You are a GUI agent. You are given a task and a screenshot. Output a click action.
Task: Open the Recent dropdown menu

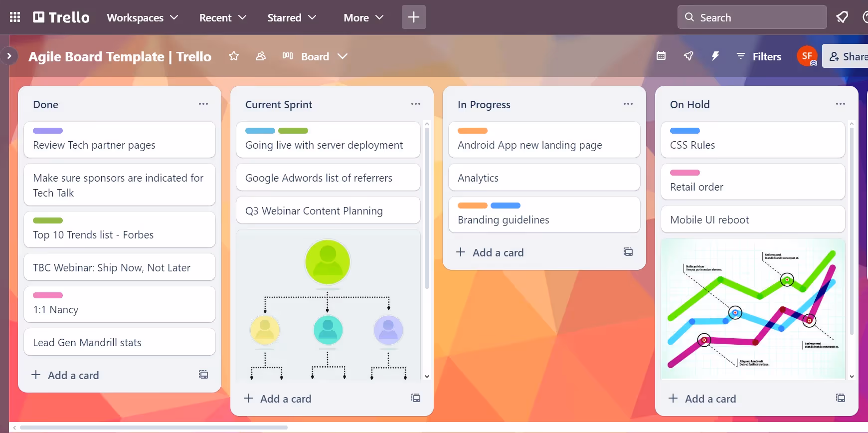pos(223,17)
